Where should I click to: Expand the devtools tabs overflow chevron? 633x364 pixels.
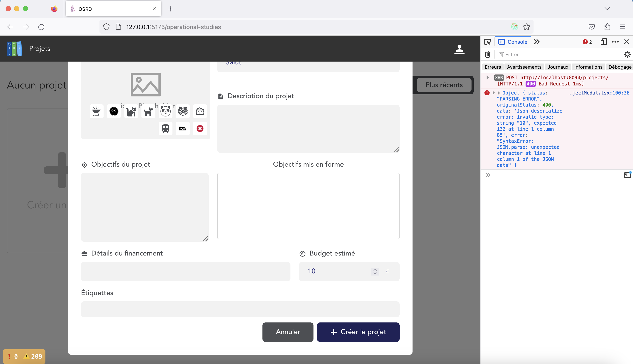coord(537,42)
